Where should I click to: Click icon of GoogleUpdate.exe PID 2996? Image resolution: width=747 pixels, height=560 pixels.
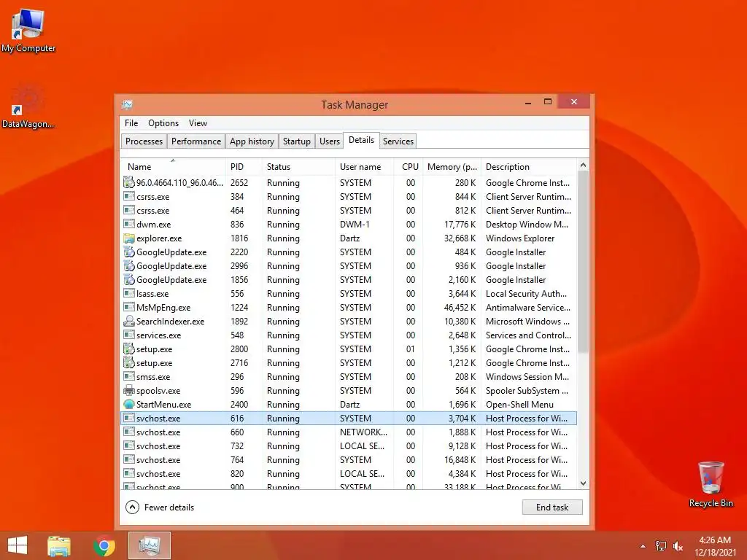click(x=128, y=265)
